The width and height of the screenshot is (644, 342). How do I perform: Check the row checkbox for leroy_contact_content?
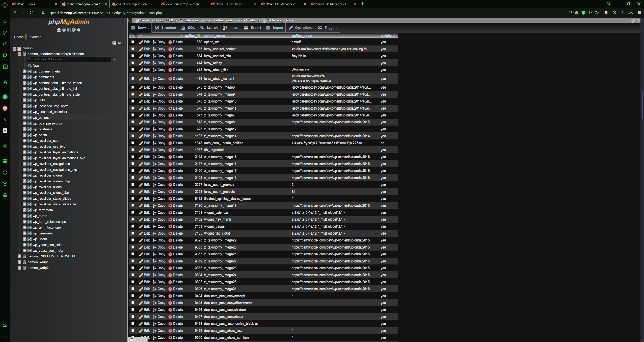[x=133, y=49]
